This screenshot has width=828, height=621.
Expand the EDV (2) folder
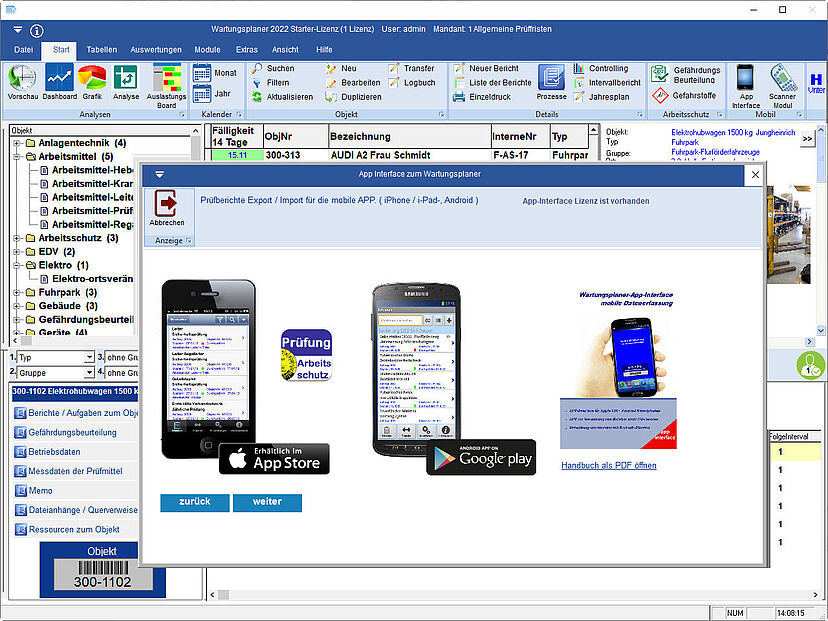point(17,252)
